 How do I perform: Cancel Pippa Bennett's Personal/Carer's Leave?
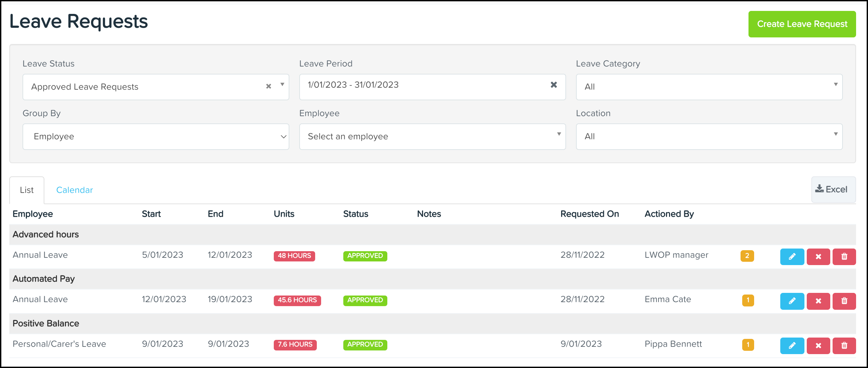pyautogui.click(x=818, y=345)
